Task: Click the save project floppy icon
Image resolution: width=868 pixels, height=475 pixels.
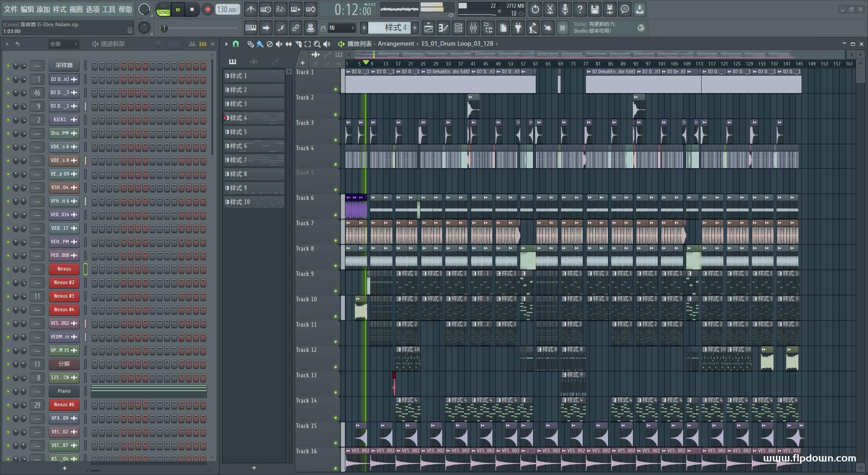Action: [x=594, y=9]
